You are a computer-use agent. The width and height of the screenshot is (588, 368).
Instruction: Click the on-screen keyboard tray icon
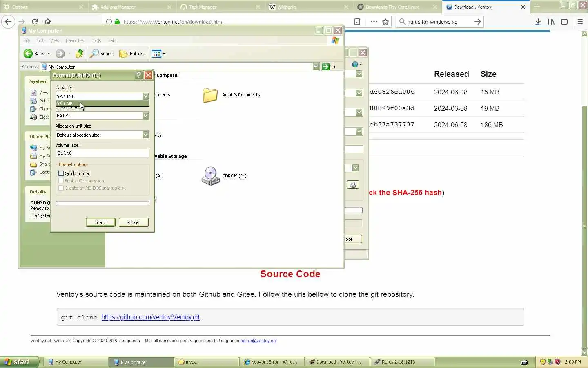click(x=524, y=362)
